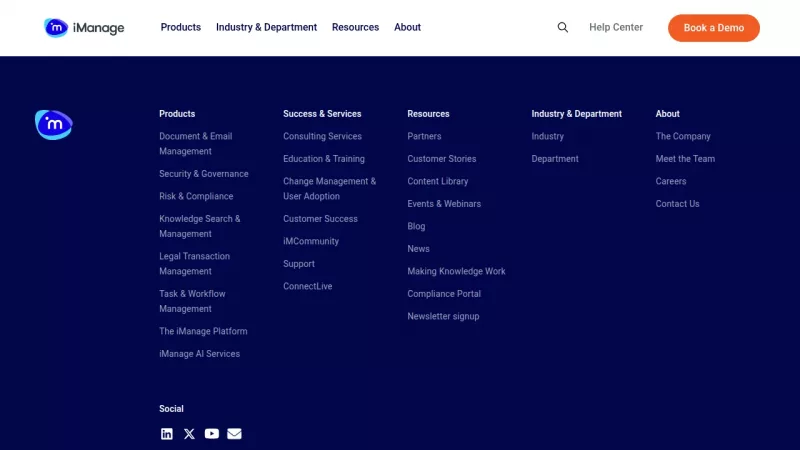Visit the Customer Success link
The height and width of the screenshot is (450, 800).
(320, 219)
